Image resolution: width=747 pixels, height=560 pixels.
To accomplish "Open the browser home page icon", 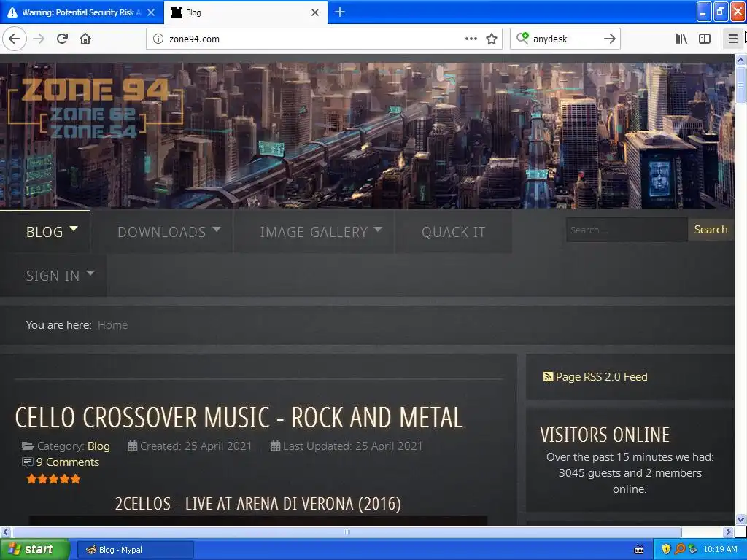I will tap(85, 39).
